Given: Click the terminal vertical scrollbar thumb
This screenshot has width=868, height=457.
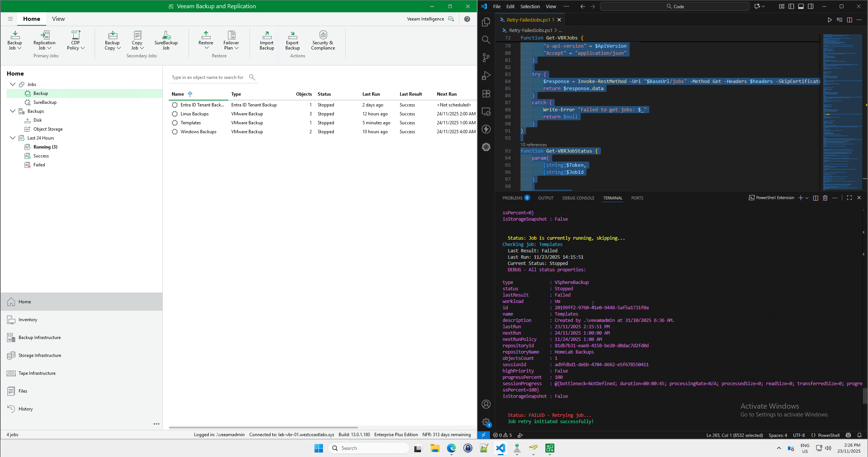Looking at the screenshot, I should point(865,395).
